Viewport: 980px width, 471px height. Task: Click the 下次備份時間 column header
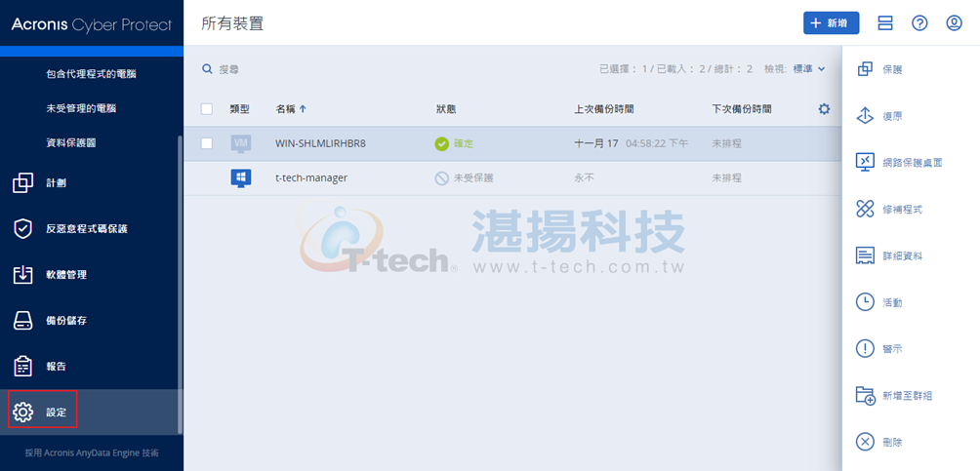coord(742,108)
